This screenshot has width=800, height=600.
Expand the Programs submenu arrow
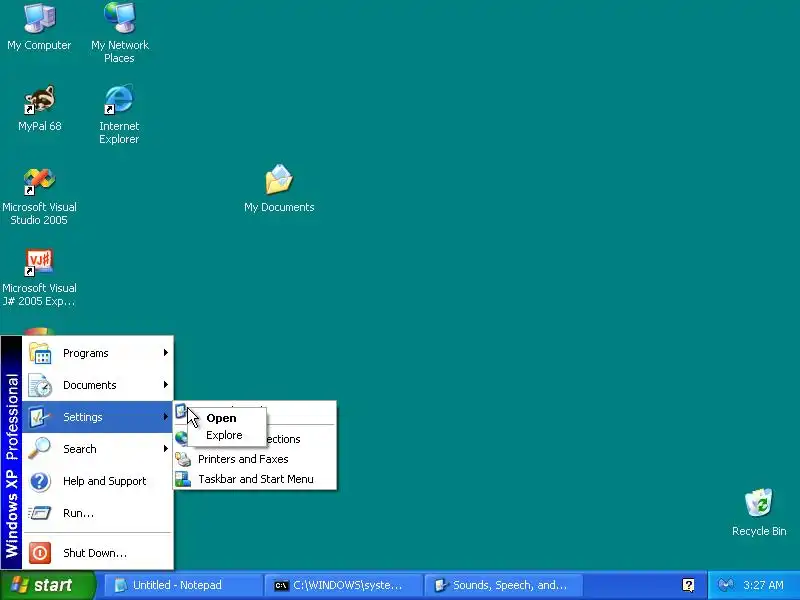point(165,353)
